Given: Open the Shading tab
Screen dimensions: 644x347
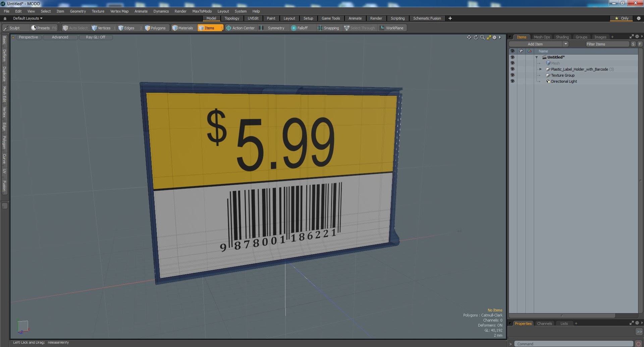Looking at the screenshot, I should (562, 37).
